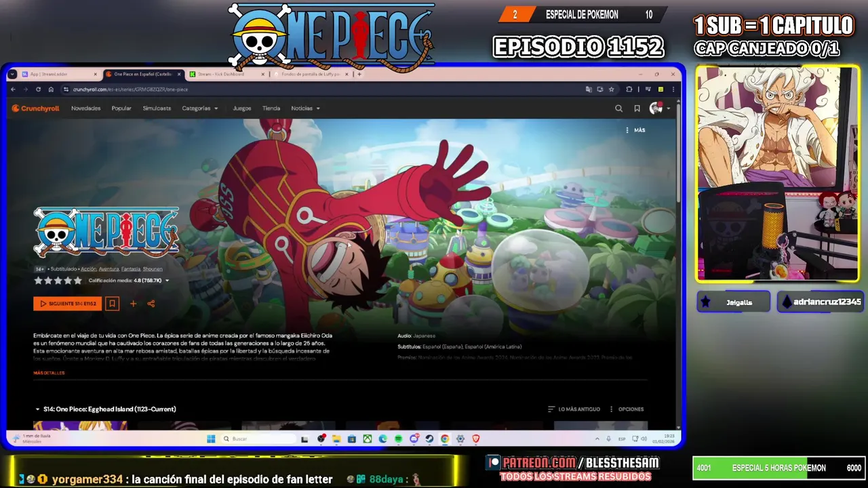Click the browser back arrow

[13, 89]
